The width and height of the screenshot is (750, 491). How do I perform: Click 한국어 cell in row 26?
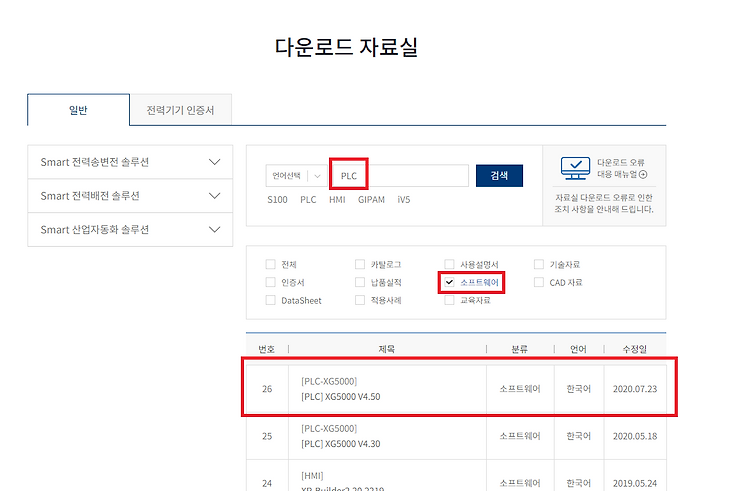click(x=579, y=389)
